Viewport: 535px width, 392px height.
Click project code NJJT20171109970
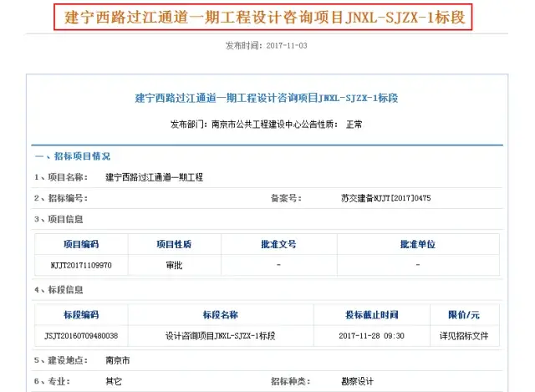(x=81, y=265)
